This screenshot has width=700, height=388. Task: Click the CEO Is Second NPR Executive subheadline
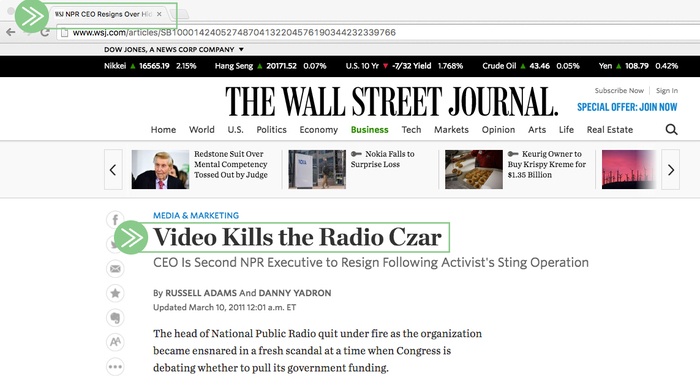point(371,263)
